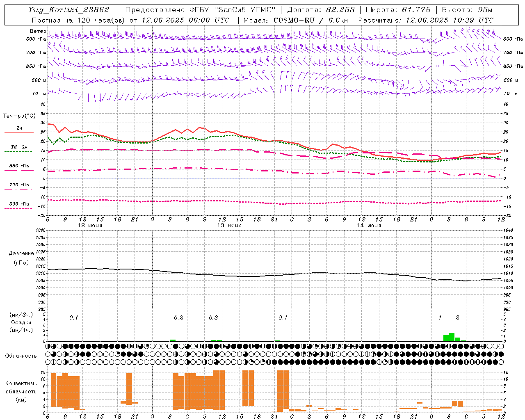Click the 'Облачность' cloud cover label
This screenshot has width=525, height=420.
coord(21,356)
